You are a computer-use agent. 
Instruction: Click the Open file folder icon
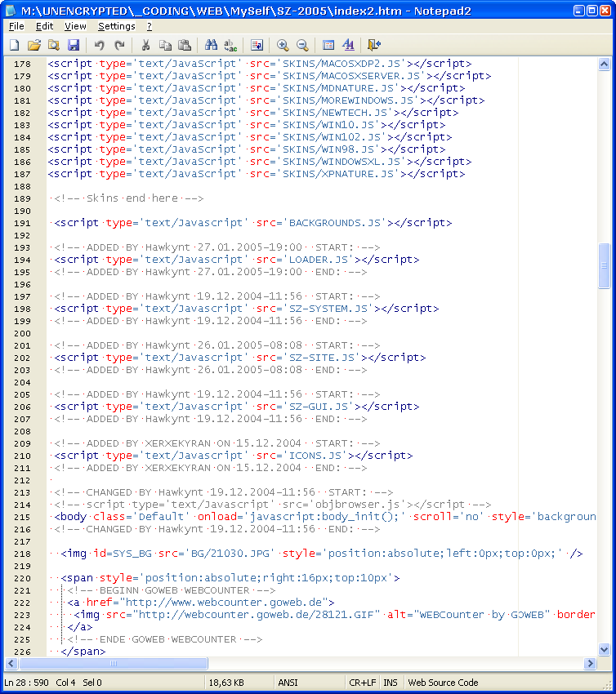[34, 45]
